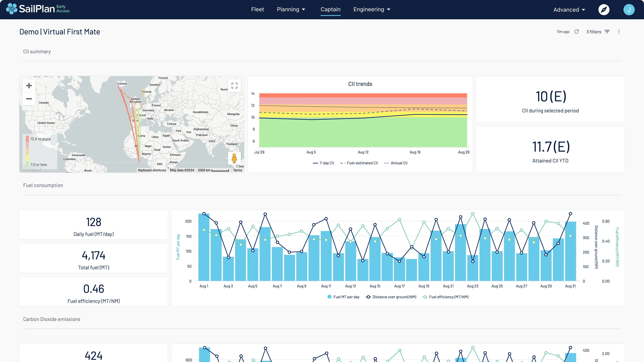The width and height of the screenshot is (644, 362).
Task: Click the Carbon Dioxide emissions heading
Action: tap(52, 319)
